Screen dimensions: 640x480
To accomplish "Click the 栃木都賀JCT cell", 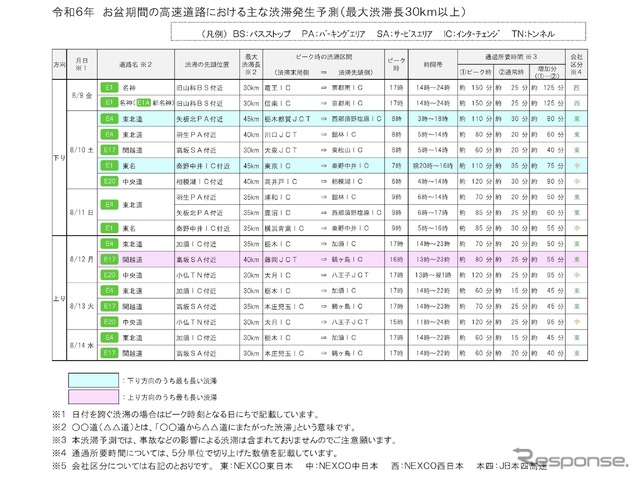I will 288,119.
